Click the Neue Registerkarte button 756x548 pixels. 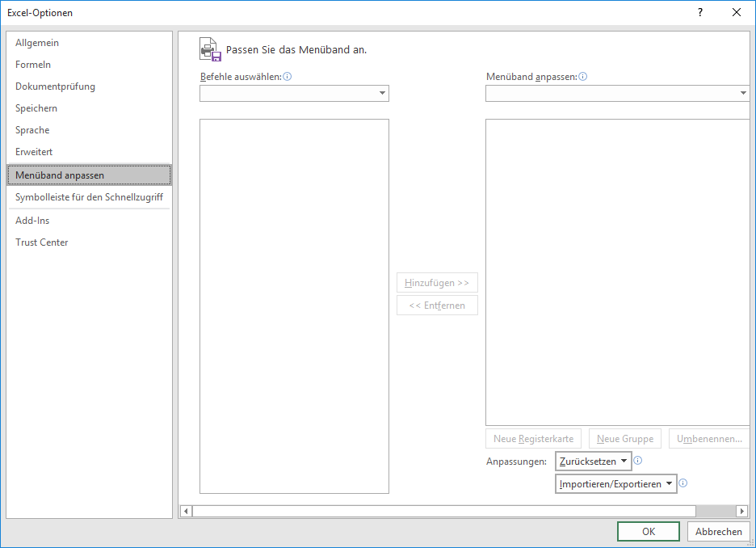(533, 439)
